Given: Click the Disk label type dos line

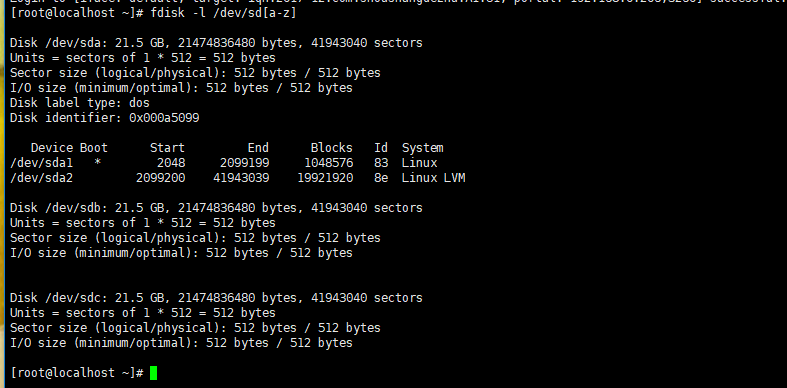Looking at the screenshot, I should [x=80, y=103].
